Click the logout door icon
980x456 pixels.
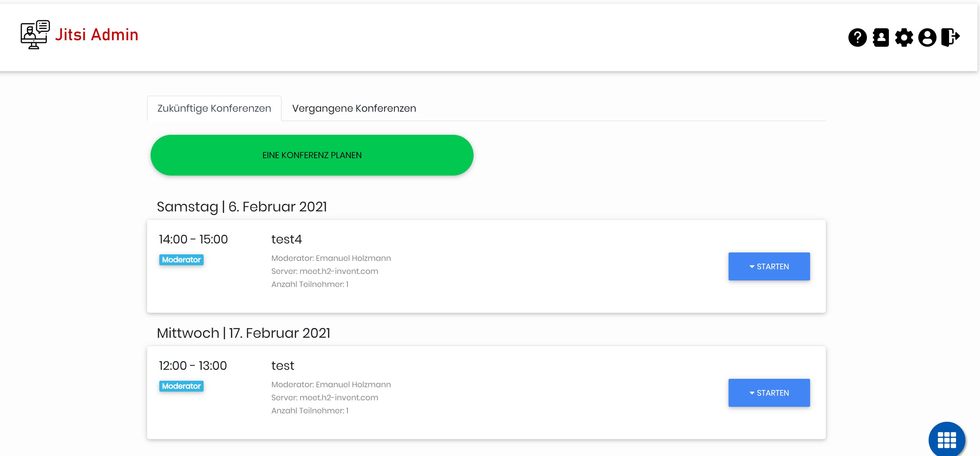951,37
